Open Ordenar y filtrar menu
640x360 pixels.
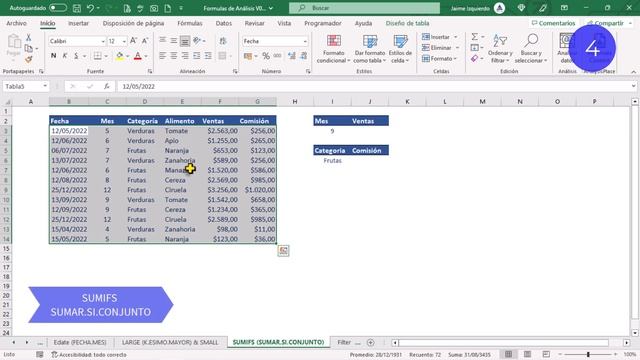tap(500, 49)
